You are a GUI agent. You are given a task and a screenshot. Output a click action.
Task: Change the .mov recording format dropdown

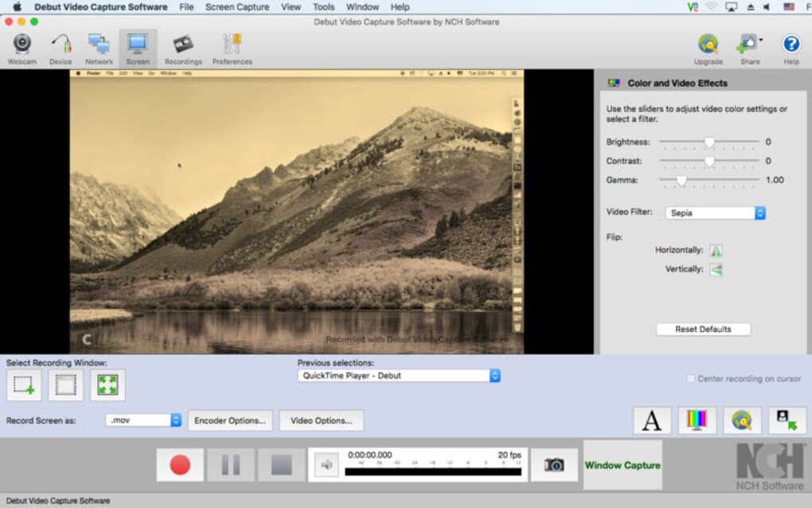coord(143,420)
